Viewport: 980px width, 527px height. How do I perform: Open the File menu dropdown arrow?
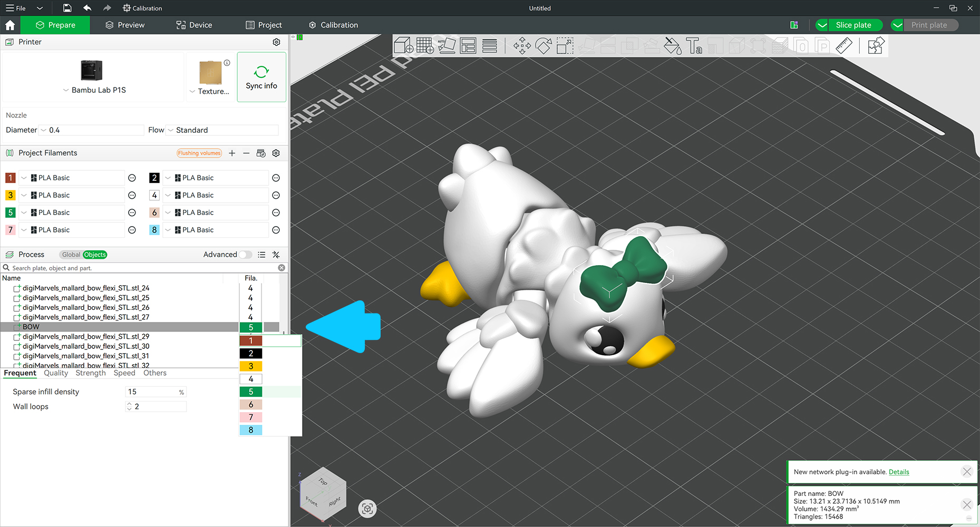point(40,8)
